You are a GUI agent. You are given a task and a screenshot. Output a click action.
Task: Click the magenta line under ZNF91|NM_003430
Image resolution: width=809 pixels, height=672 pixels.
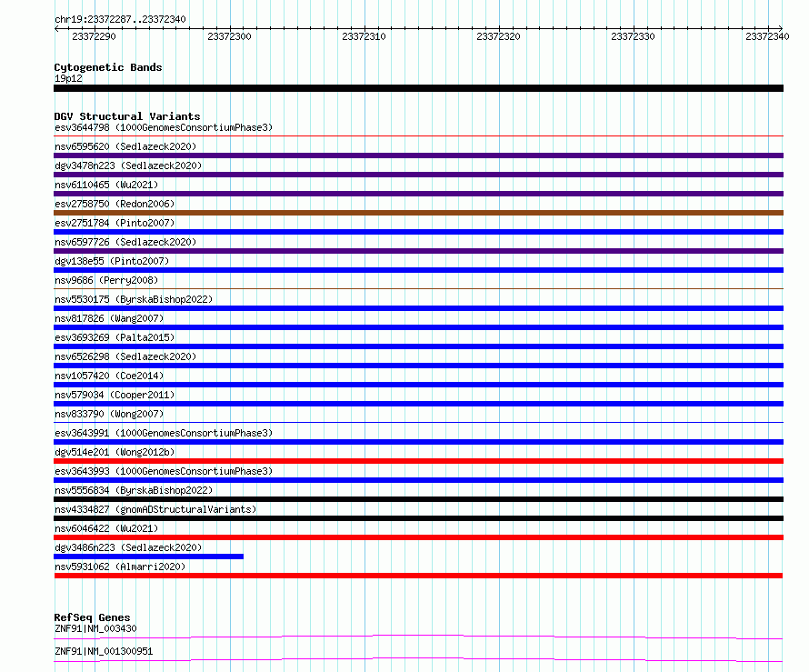tap(418, 637)
